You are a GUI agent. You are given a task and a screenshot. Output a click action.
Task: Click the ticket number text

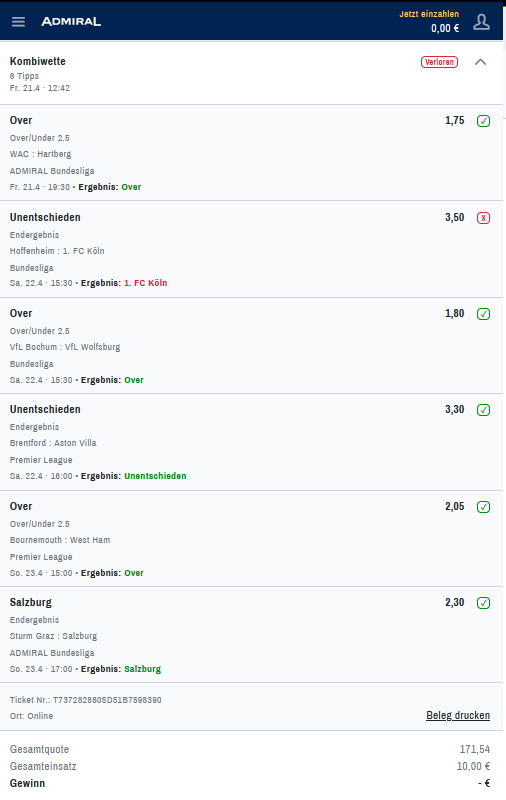click(x=86, y=700)
